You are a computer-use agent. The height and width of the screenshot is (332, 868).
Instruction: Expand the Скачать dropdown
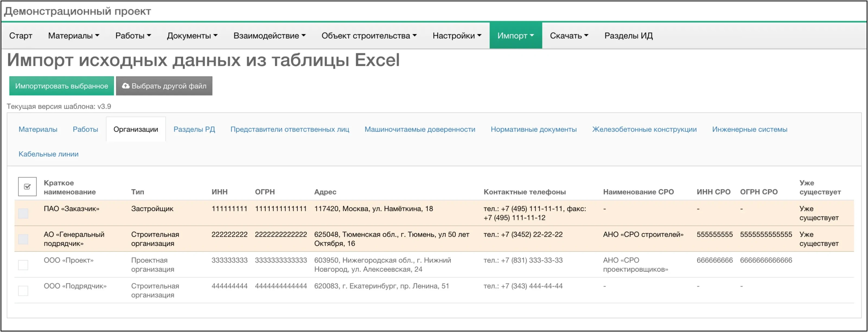pos(569,35)
